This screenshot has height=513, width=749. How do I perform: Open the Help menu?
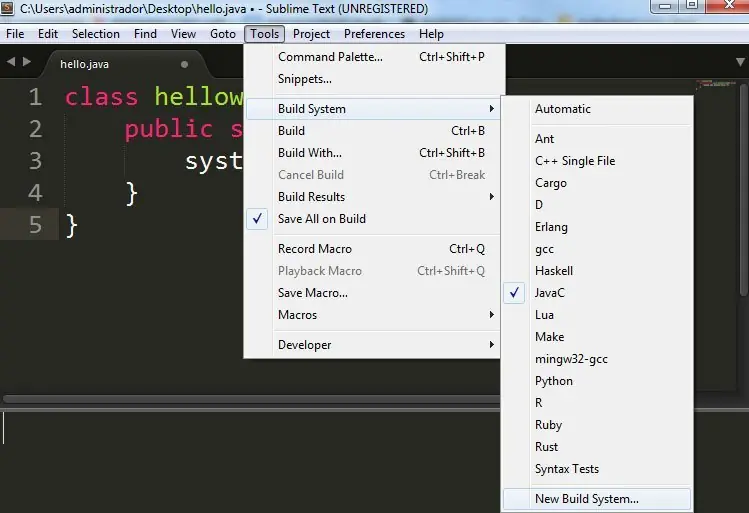[431, 34]
